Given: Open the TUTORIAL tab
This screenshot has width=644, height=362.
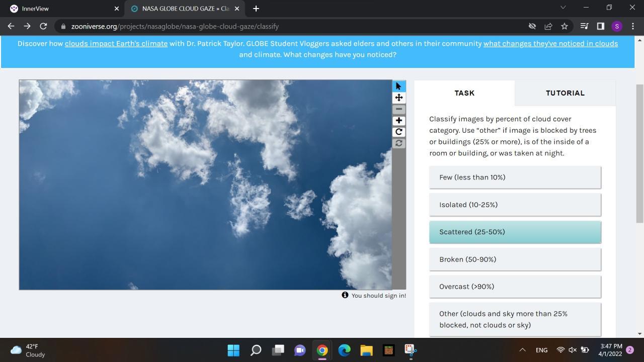Looking at the screenshot, I should tap(565, 93).
